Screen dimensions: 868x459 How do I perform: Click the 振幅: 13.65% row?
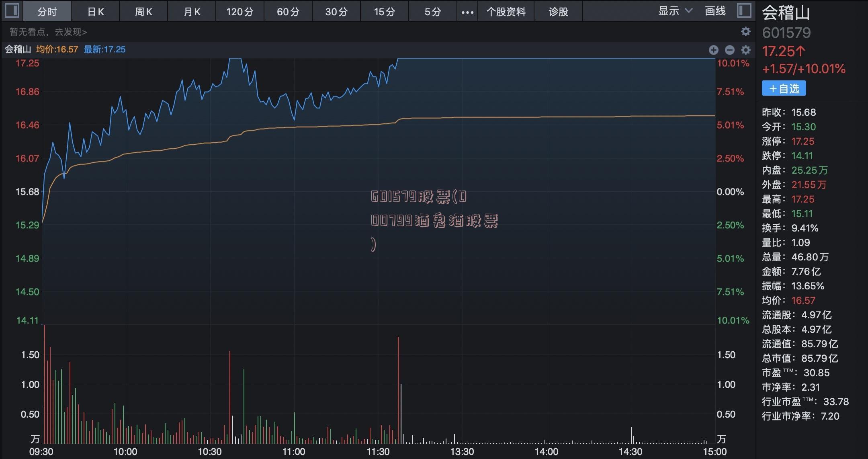(793, 286)
